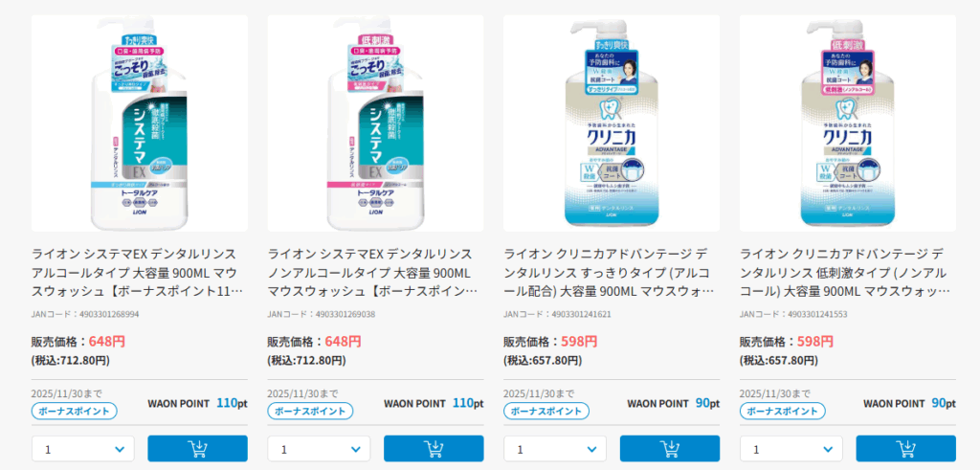This screenshot has width=980, height=470.
Task: View Clinica Advantage すっきり爽快 bottle image
Action: [612, 123]
